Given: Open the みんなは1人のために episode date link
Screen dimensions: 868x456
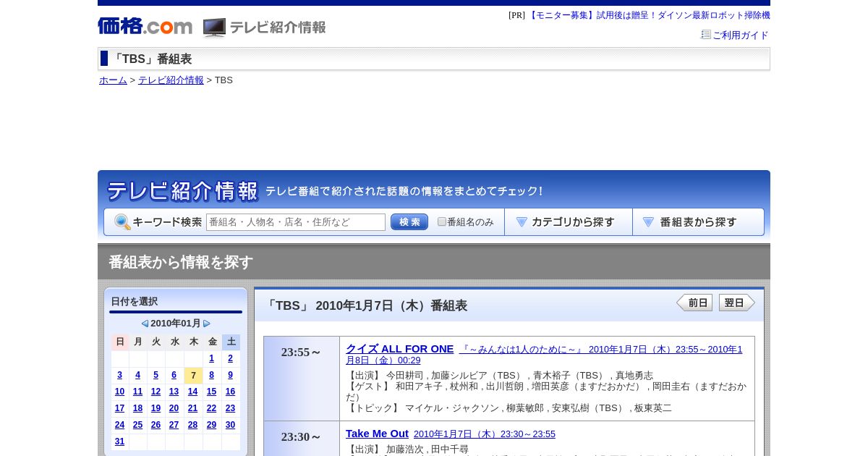Looking at the screenshot, I should click(x=544, y=355).
